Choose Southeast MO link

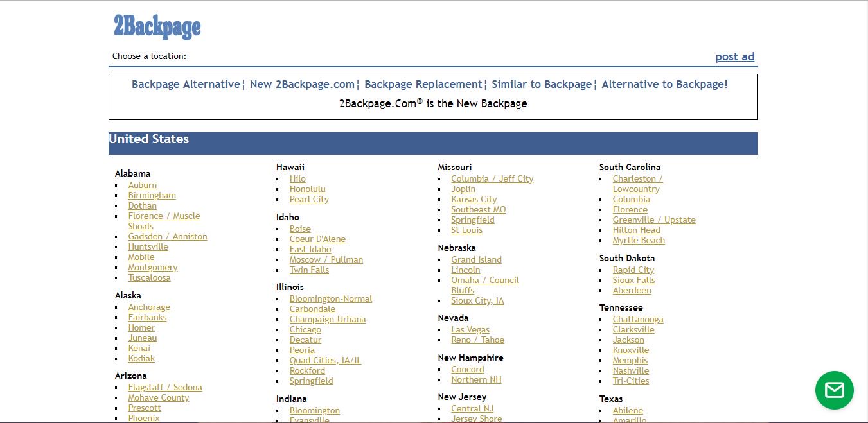click(x=479, y=209)
